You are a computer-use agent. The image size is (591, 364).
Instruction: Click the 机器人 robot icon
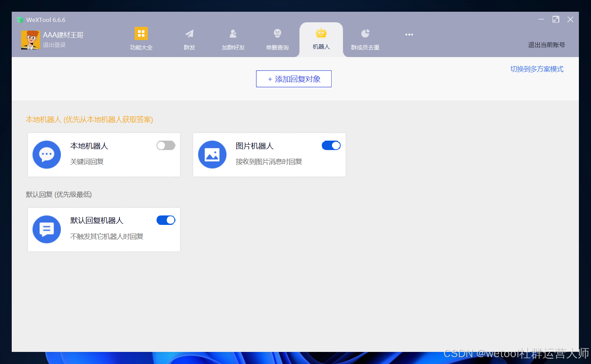(321, 33)
